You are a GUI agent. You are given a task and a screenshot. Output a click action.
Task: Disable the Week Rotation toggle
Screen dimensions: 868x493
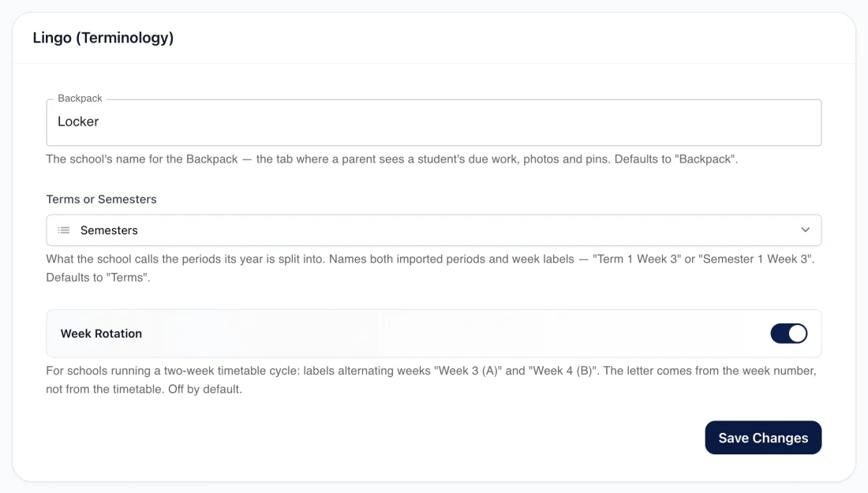pyautogui.click(x=789, y=334)
